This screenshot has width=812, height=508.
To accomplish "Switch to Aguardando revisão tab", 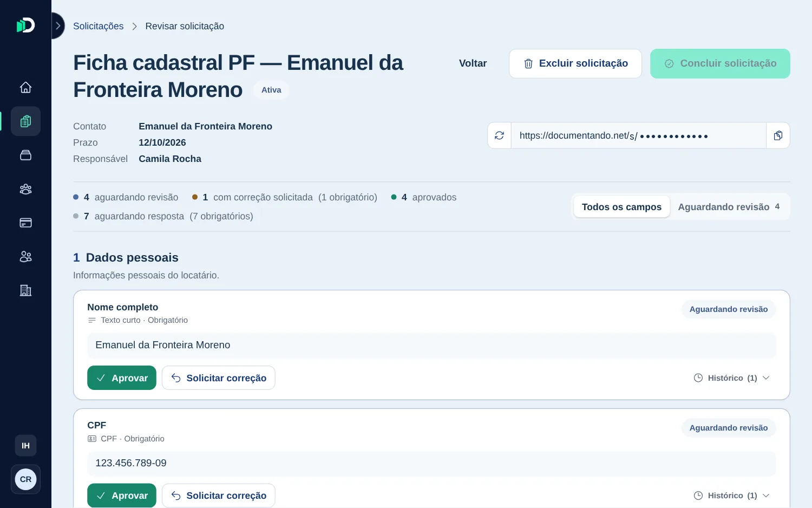I will tap(729, 207).
